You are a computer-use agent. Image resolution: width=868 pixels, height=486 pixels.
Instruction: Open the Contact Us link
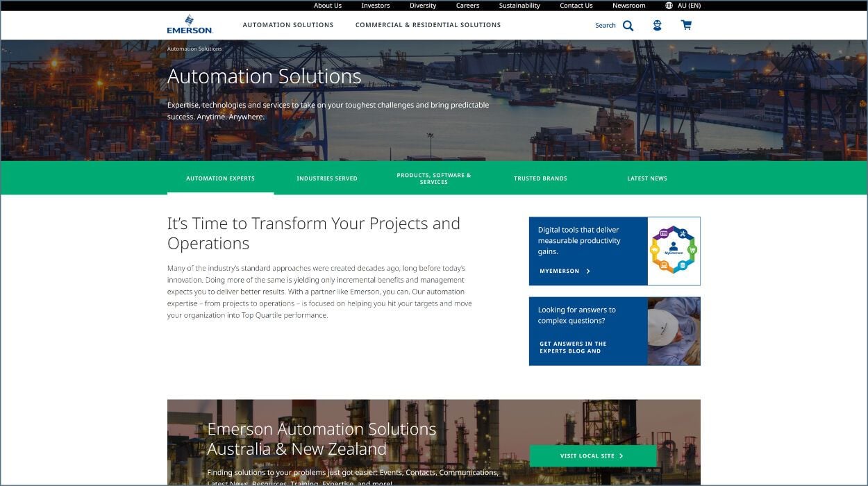(x=576, y=6)
